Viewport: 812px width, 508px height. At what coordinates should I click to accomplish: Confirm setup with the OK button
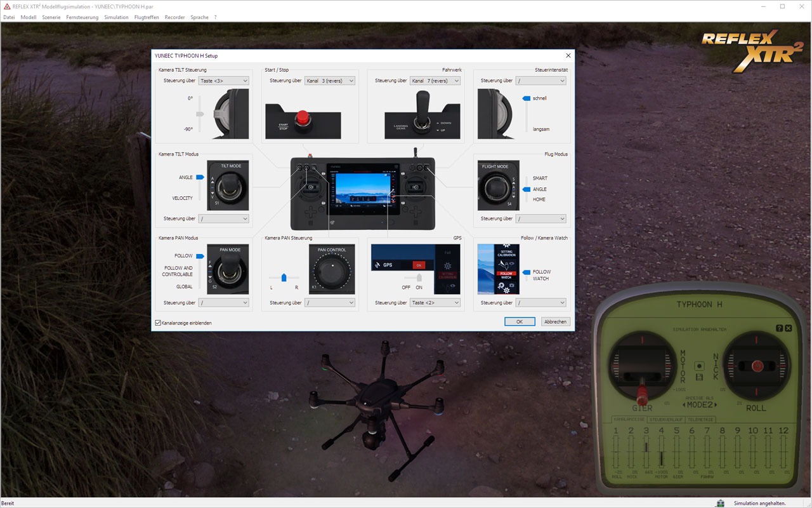pos(520,321)
